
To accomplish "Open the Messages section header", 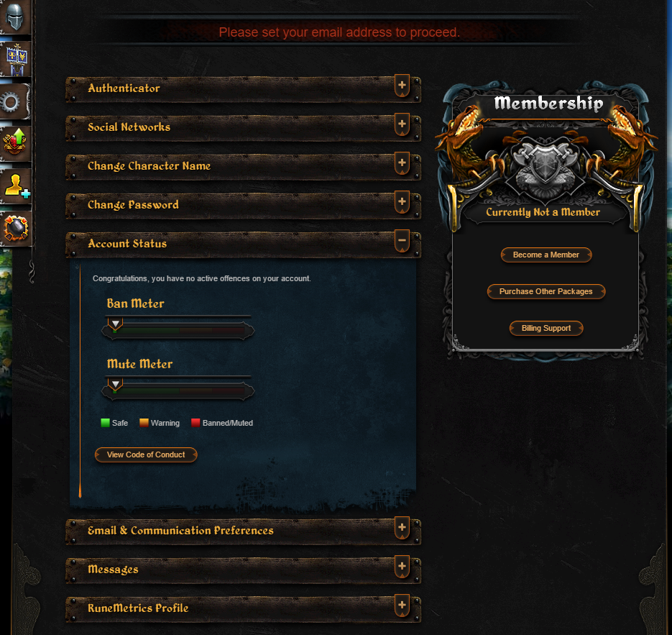I will [x=243, y=570].
